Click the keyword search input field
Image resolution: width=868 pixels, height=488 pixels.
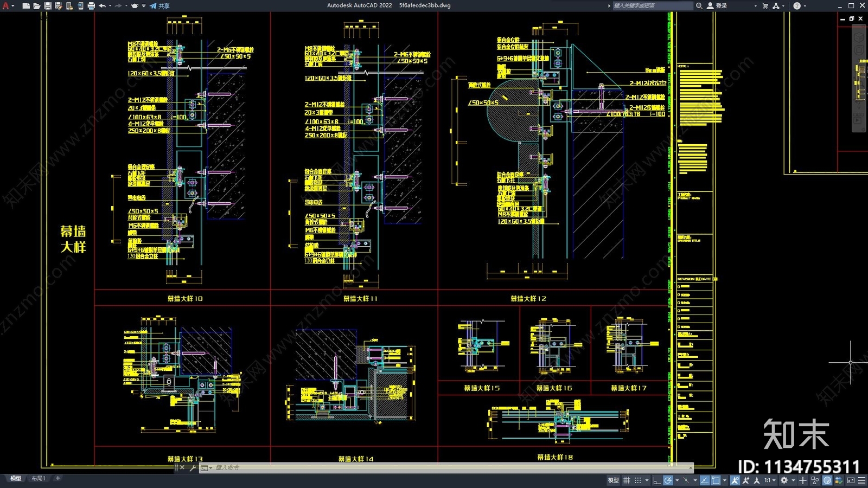(x=653, y=5)
